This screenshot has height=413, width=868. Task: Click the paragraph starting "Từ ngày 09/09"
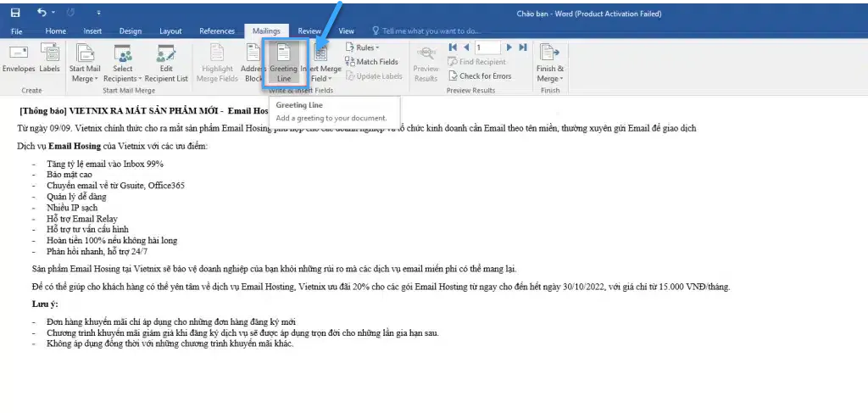[x=357, y=129]
